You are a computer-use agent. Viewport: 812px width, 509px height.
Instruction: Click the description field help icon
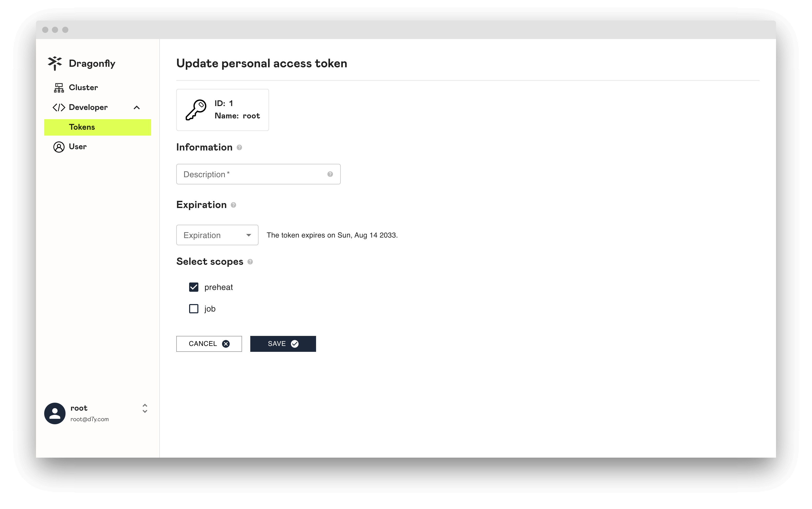pyautogui.click(x=330, y=174)
